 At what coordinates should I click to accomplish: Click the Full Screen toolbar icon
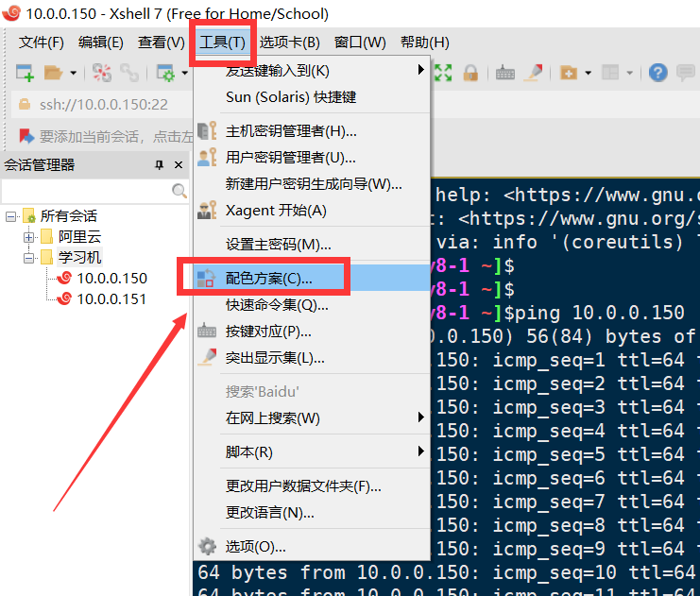(443, 73)
